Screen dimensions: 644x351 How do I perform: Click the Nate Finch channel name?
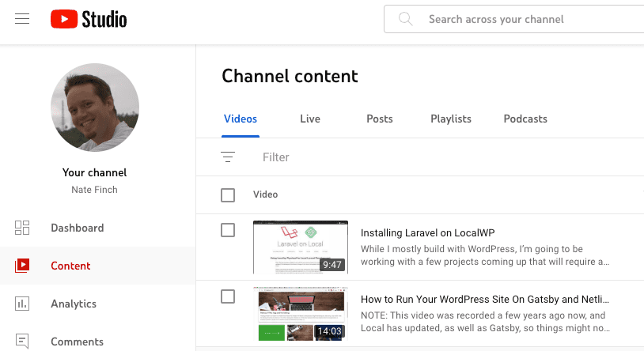pos(94,190)
